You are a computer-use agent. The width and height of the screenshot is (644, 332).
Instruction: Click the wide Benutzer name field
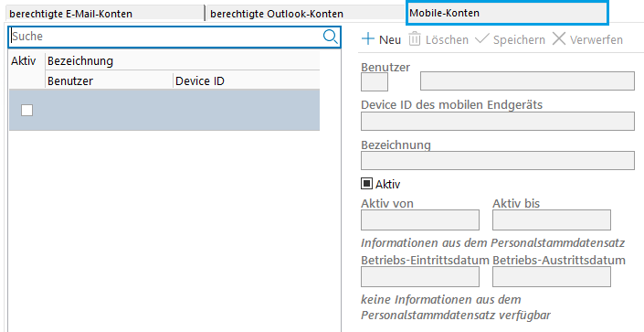527,80
